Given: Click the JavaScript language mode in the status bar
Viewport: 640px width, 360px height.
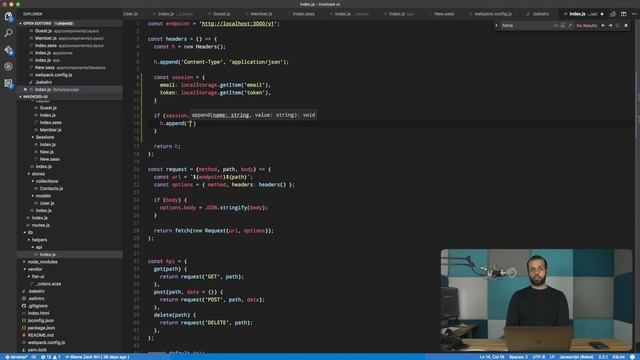Looking at the screenshot, I should (576, 357).
